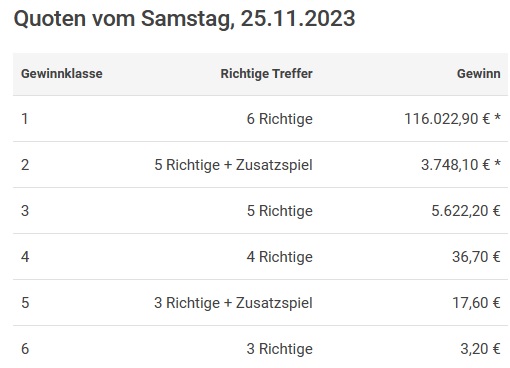The height and width of the screenshot is (368, 510).
Task: Select the 4 Richtige cell
Action: click(x=280, y=257)
